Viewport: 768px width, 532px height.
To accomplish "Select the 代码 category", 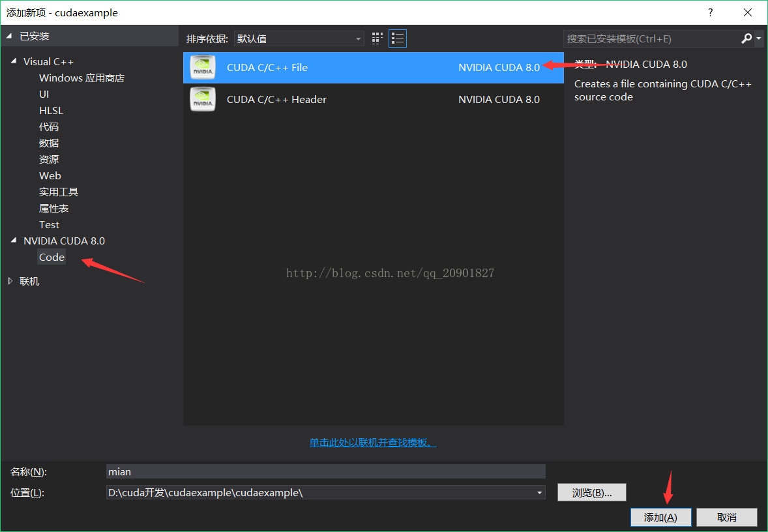I will coord(49,127).
